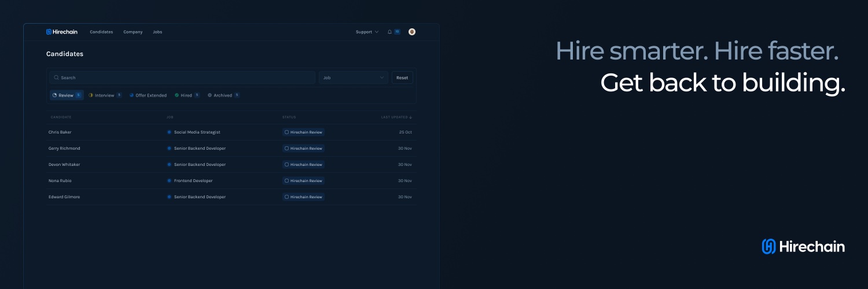Image resolution: width=868 pixels, height=289 pixels.
Task: Click the Interview tab half-circle icon
Action: click(91, 95)
